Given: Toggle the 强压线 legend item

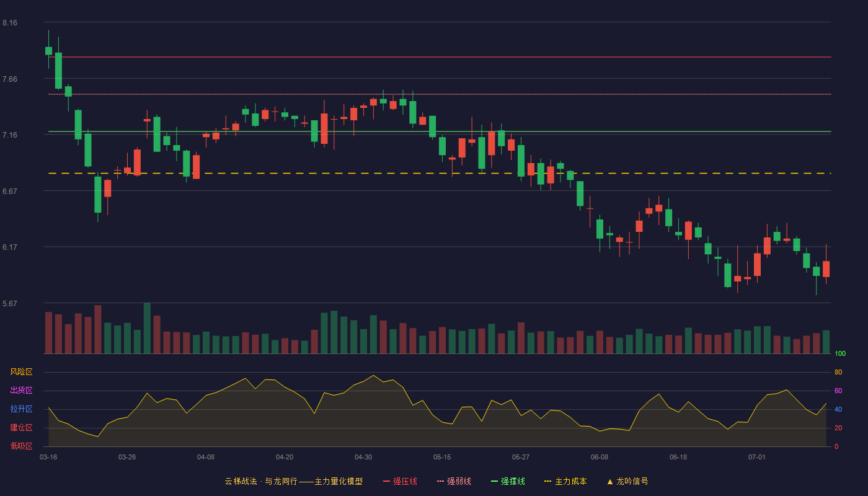Looking at the screenshot, I should [x=400, y=481].
